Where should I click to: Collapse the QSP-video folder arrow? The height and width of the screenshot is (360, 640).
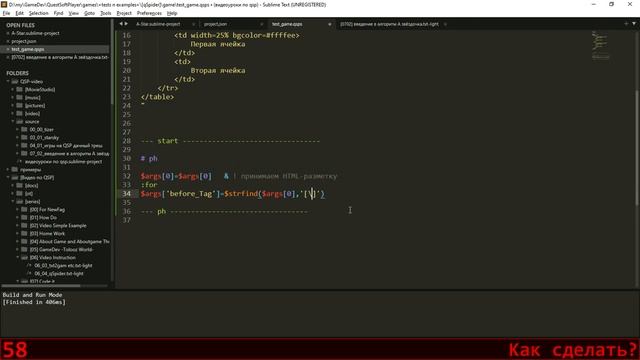8,82
